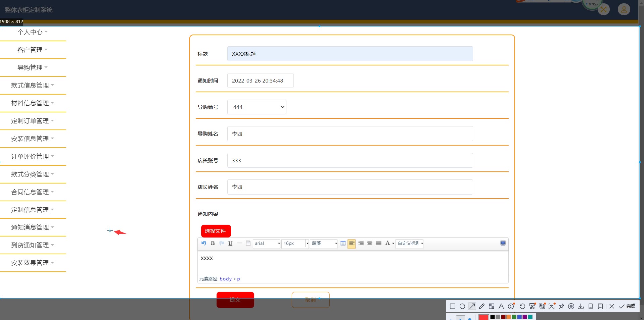644x320 pixels.
Task: Pick the blue color swatch
Action: coord(519,317)
